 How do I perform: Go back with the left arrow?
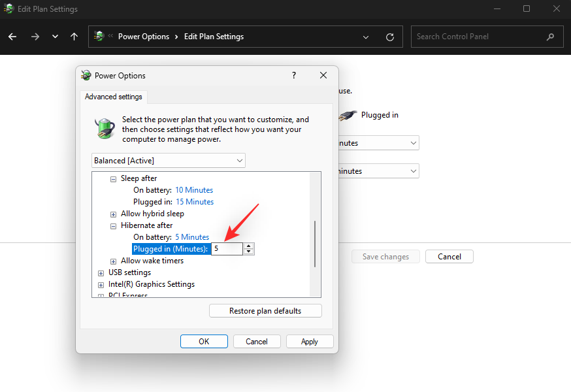(x=12, y=37)
